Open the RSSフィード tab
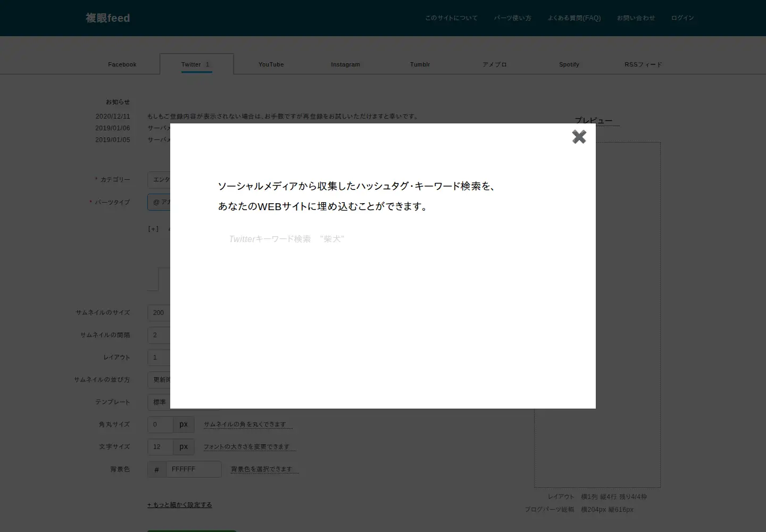766x532 pixels. (644, 64)
